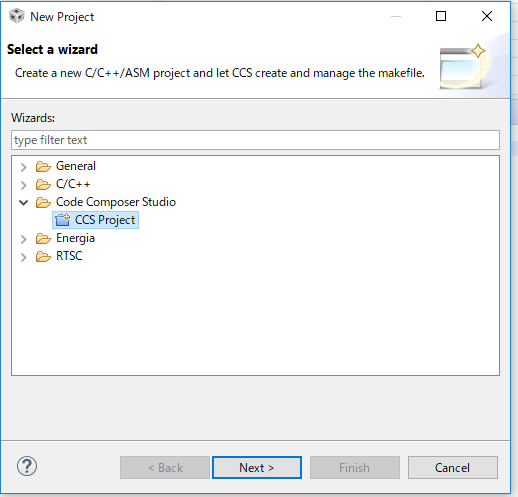Open help via question mark icon
Viewport: 518px width, 497px height.
(27, 466)
